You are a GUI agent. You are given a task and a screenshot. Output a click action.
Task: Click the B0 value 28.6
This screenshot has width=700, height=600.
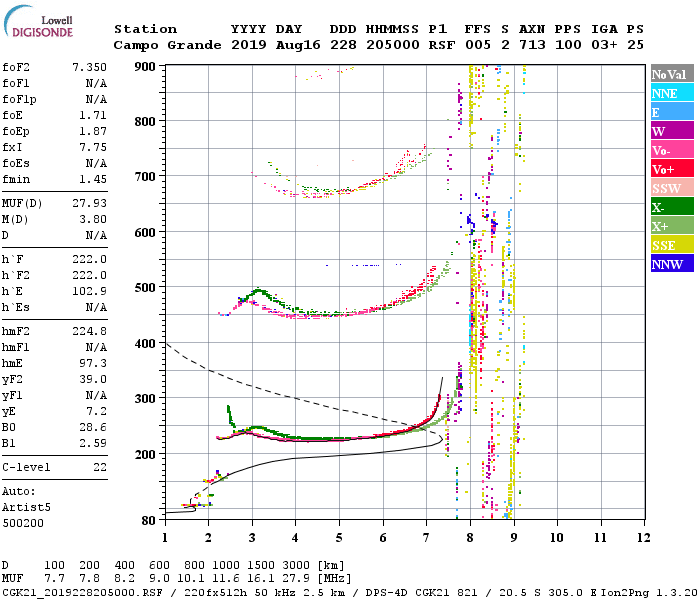pyautogui.click(x=93, y=428)
